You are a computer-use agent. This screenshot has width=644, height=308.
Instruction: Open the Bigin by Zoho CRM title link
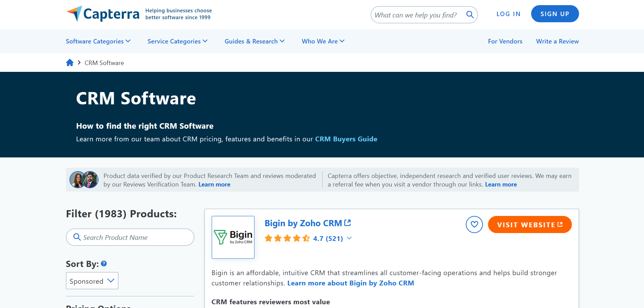click(308, 223)
